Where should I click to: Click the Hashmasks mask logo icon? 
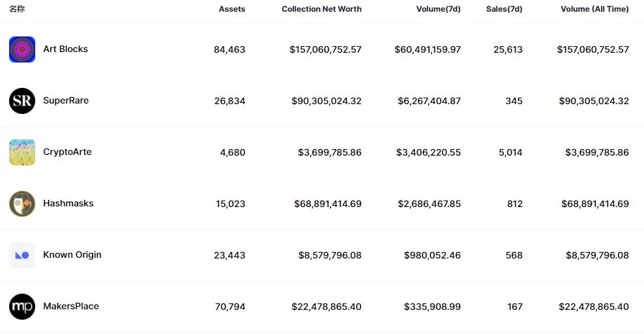pyautogui.click(x=22, y=204)
